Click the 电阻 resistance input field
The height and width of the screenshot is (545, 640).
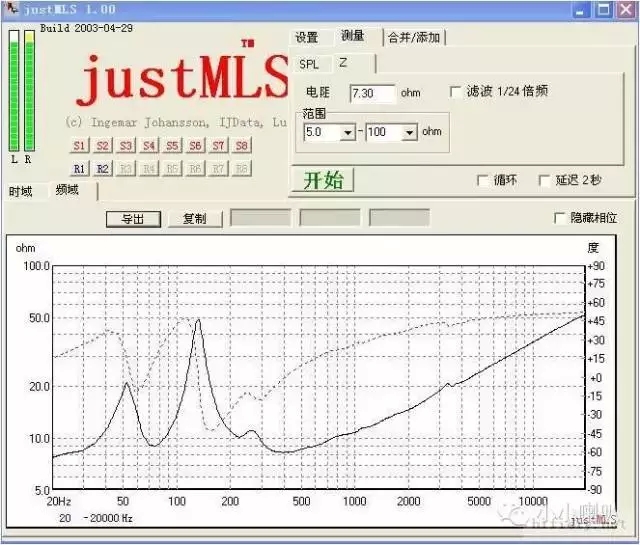[x=372, y=92]
